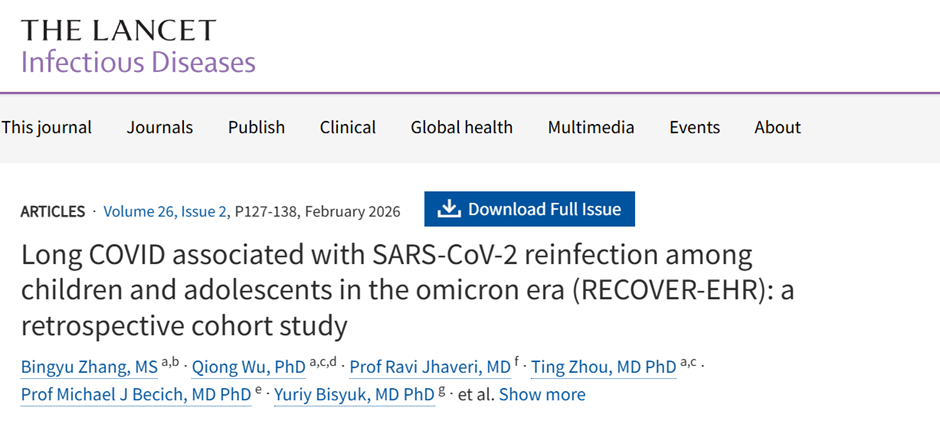This screenshot has height=421, width=940.
Task: Open the Volume 26, Issue 2 link
Action: point(165,211)
